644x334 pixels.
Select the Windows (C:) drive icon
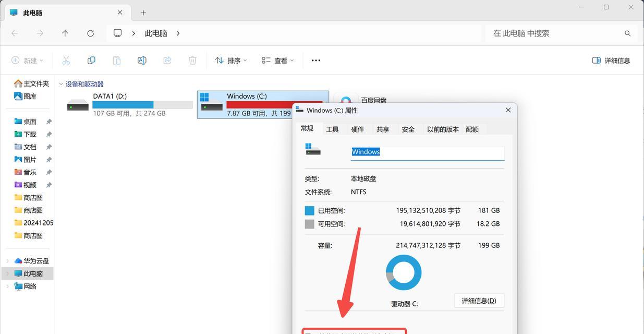tap(212, 103)
